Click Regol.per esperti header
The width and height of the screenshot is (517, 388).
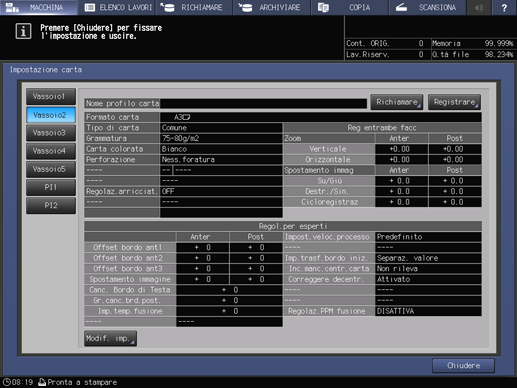click(283, 226)
